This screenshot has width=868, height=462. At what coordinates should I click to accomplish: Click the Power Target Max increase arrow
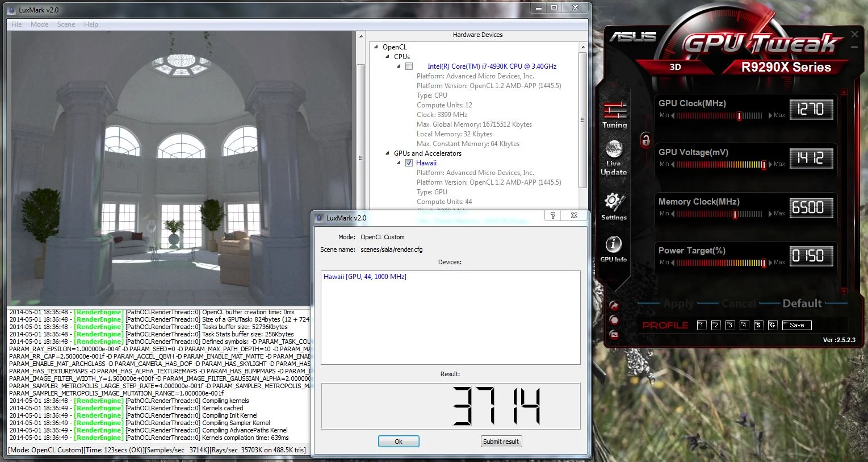click(x=770, y=263)
